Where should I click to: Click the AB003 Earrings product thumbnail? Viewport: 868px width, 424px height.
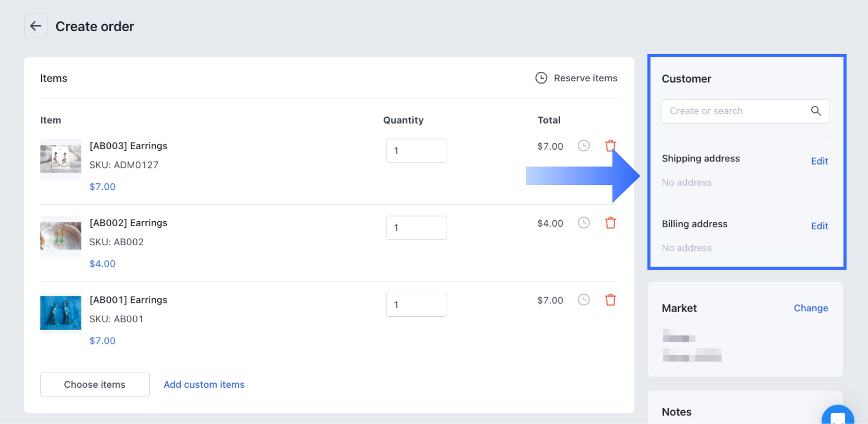tap(61, 159)
